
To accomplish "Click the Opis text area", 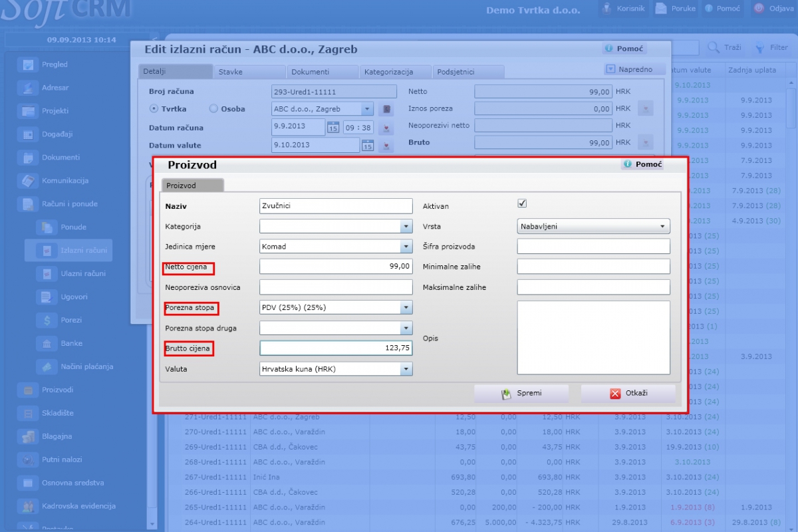I will click(x=593, y=338).
